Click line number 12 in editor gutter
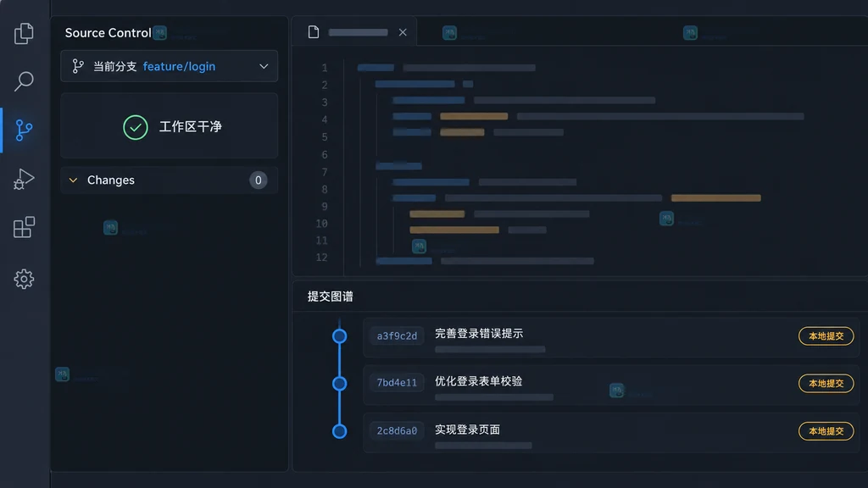Image resolution: width=868 pixels, height=488 pixels. [321, 258]
